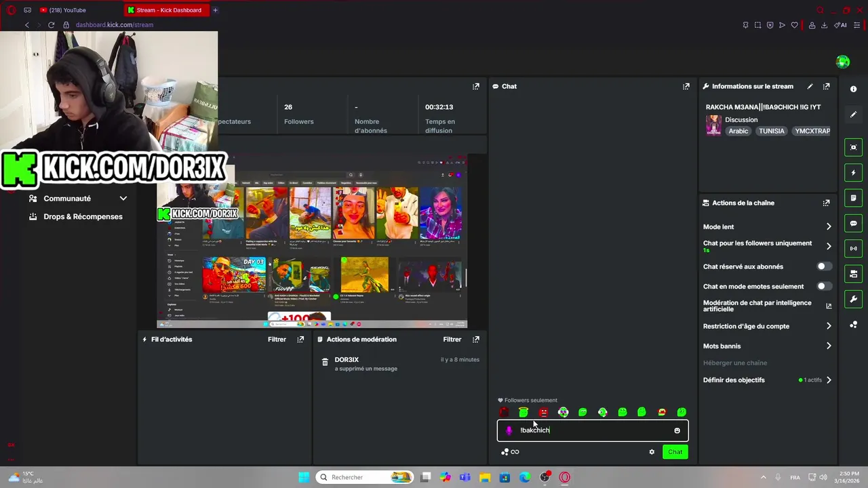Insert the red angry face emote

point(543,412)
